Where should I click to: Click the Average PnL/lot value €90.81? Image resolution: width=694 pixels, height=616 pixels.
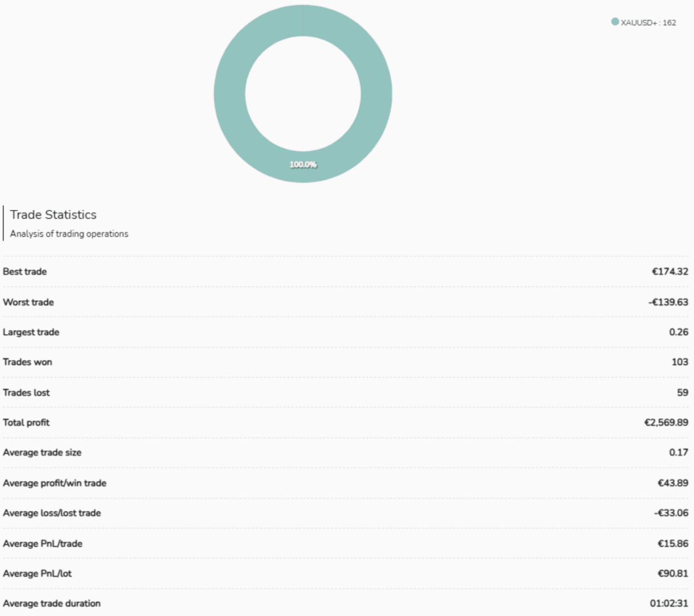pos(671,573)
